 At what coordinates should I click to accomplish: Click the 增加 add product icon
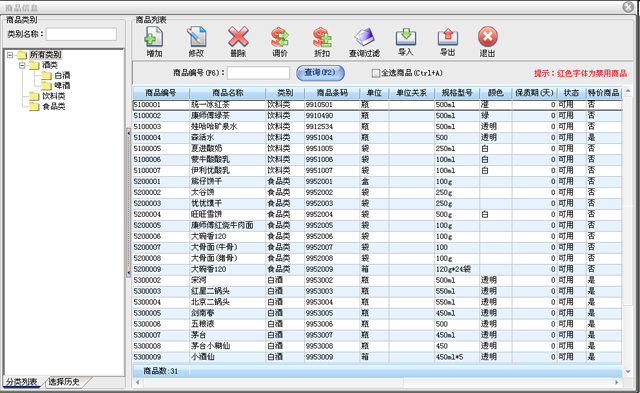tap(154, 38)
